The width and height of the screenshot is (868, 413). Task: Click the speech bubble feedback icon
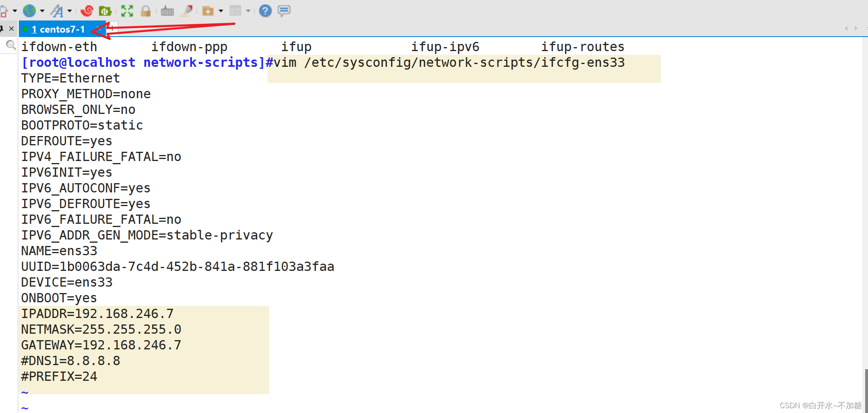pos(284,11)
